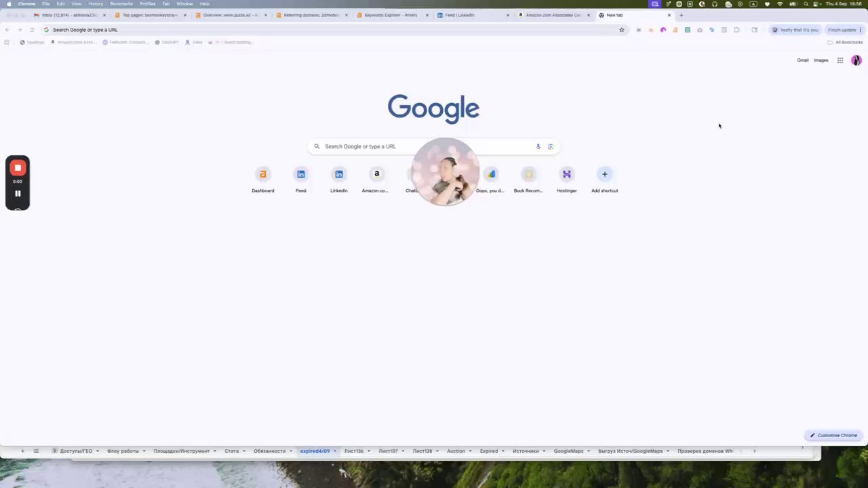Click the webcam preview bubble
The height and width of the screenshot is (488, 868).
446,171
